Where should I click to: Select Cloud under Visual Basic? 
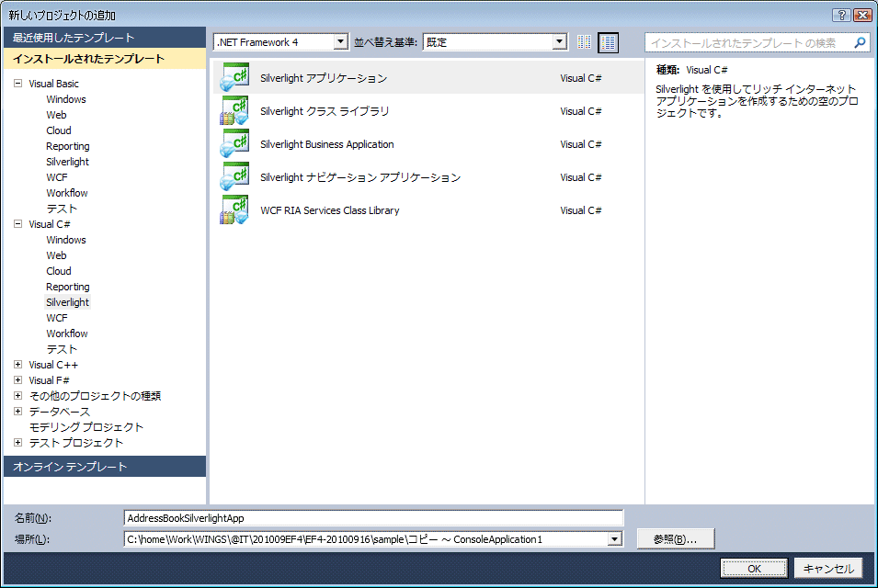point(59,130)
